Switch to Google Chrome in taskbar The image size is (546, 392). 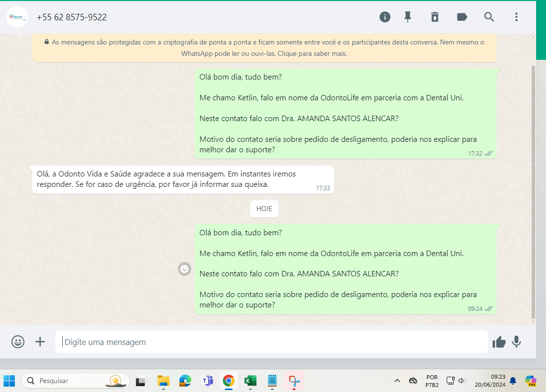point(228,381)
